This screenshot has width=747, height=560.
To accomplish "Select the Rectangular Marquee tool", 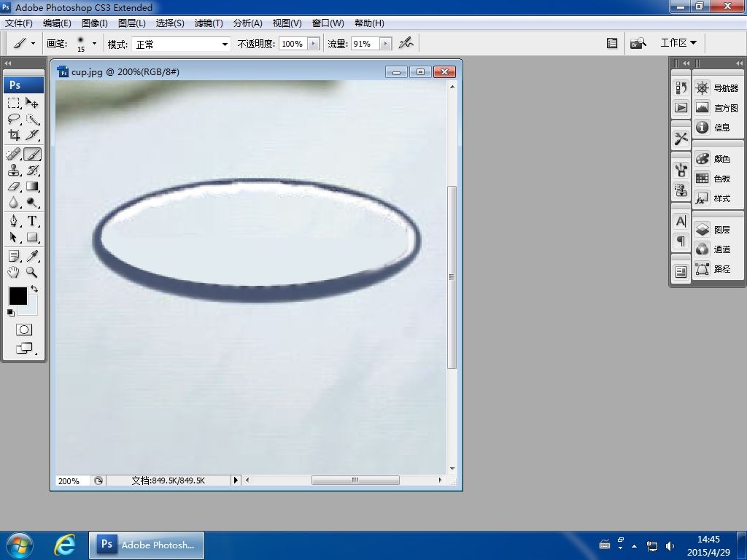I will tap(14, 103).
